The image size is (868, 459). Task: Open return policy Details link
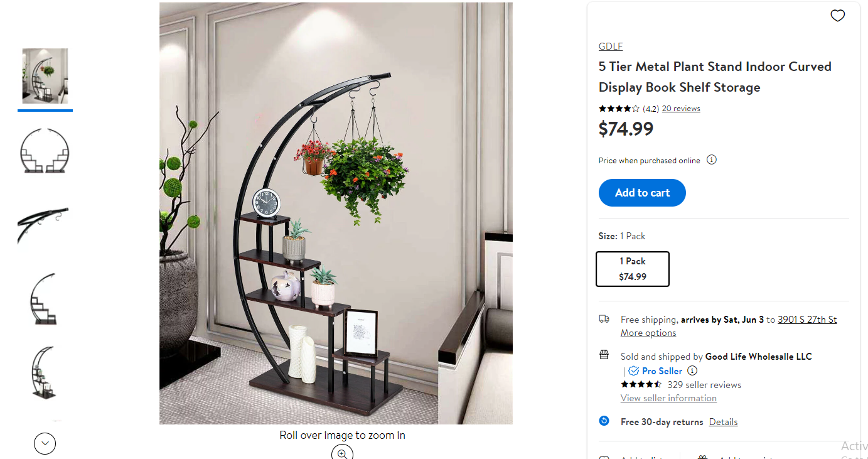723,422
